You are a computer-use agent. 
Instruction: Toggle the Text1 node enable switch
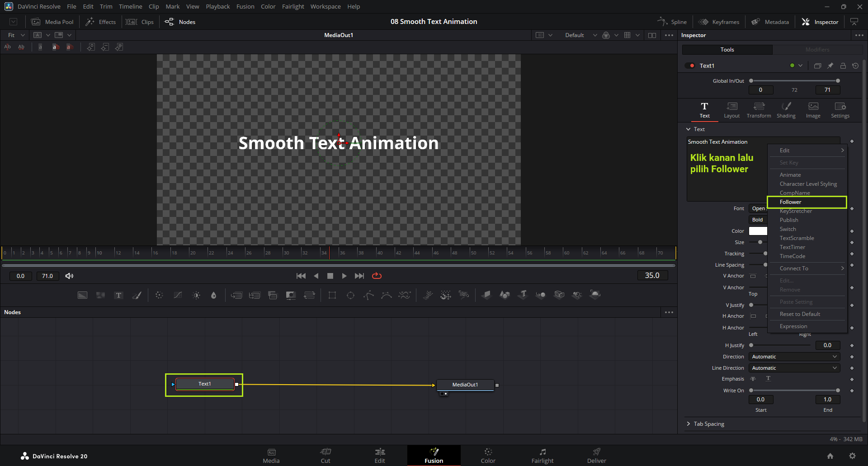point(690,66)
